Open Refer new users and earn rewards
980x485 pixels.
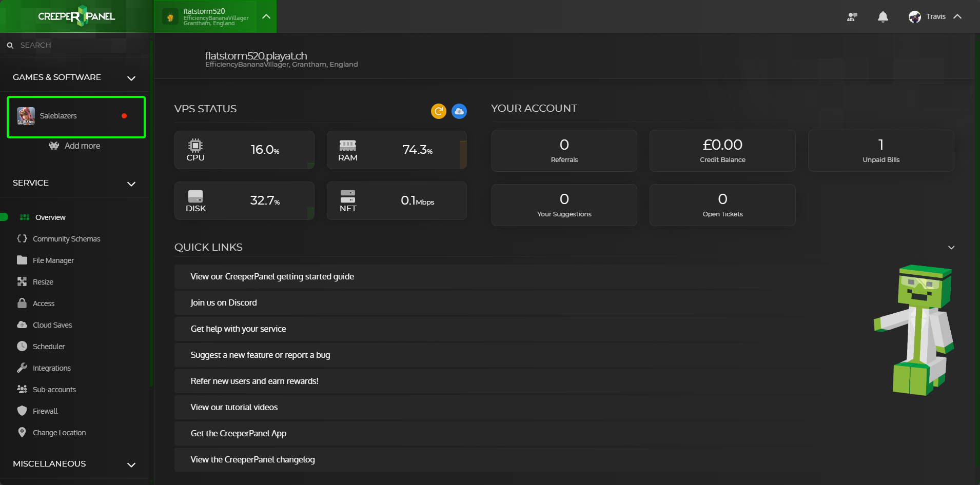click(254, 381)
